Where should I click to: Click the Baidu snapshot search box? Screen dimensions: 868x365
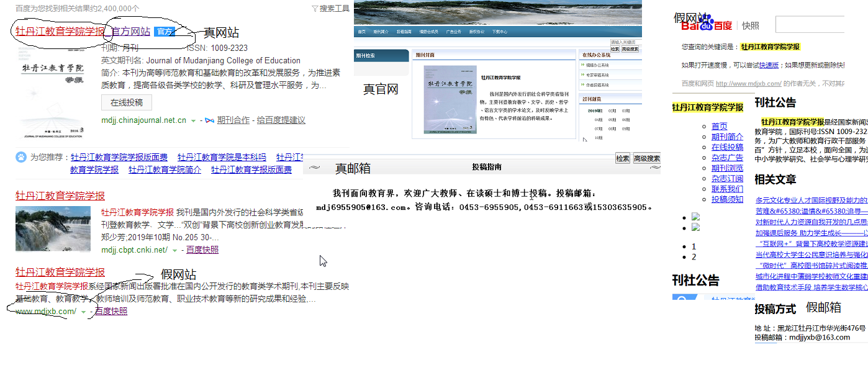[810, 25]
